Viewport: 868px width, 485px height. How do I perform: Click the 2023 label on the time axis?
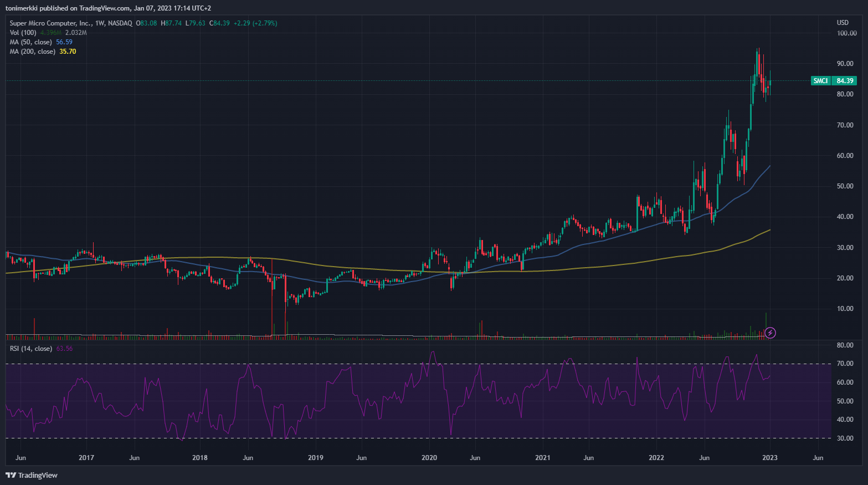pos(769,458)
